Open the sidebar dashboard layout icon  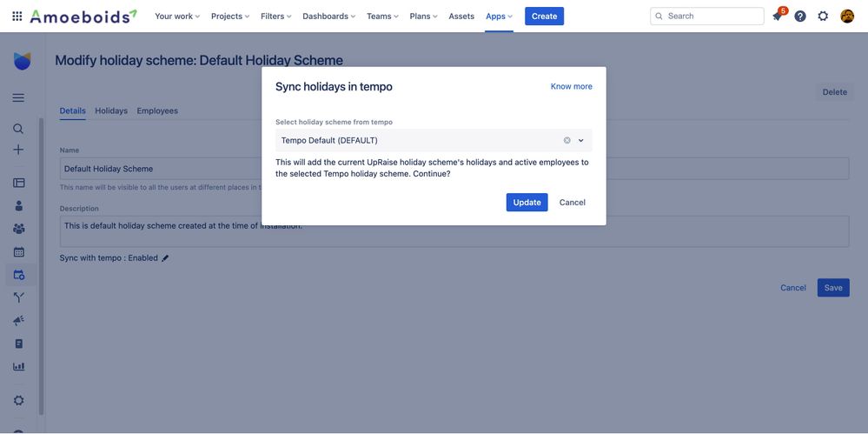point(19,183)
